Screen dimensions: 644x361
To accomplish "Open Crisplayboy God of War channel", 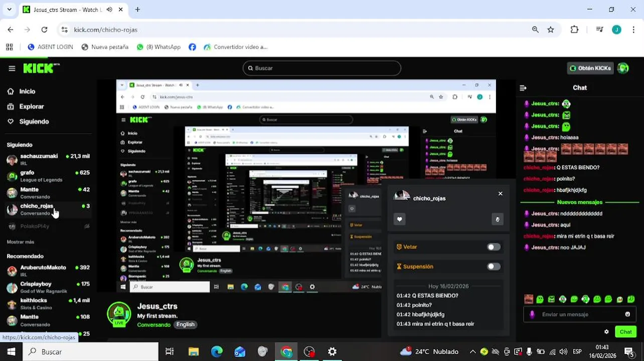I will pos(48,287).
